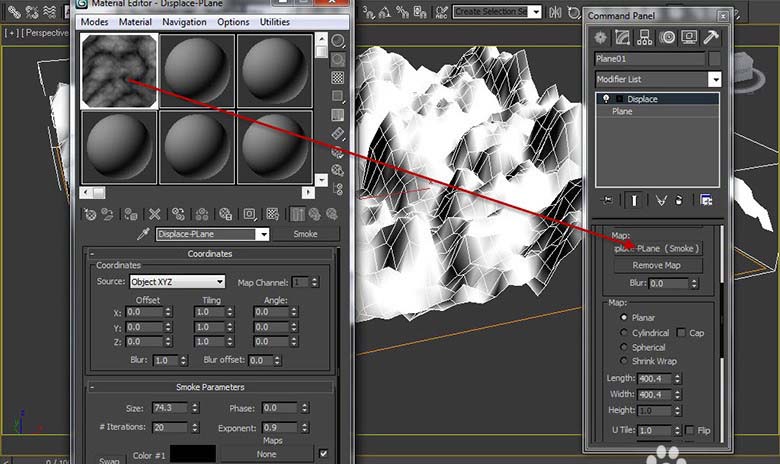Select Shrink Wrap mapping radio button
The height and width of the screenshot is (464, 780).
point(623,361)
